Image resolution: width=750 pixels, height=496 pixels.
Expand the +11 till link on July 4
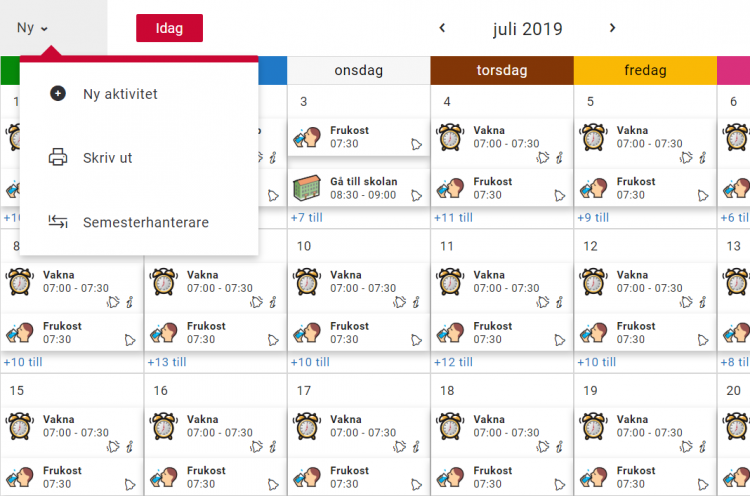point(454,218)
